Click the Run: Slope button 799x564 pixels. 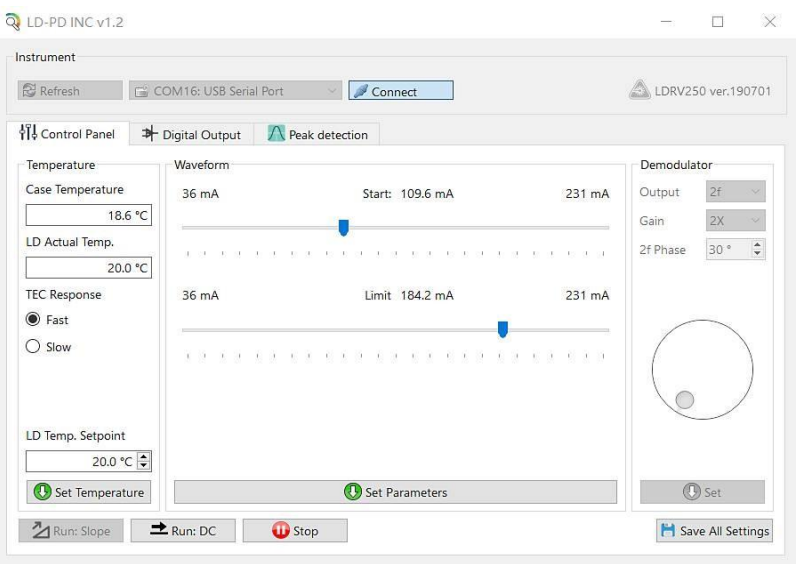coord(70,531)
